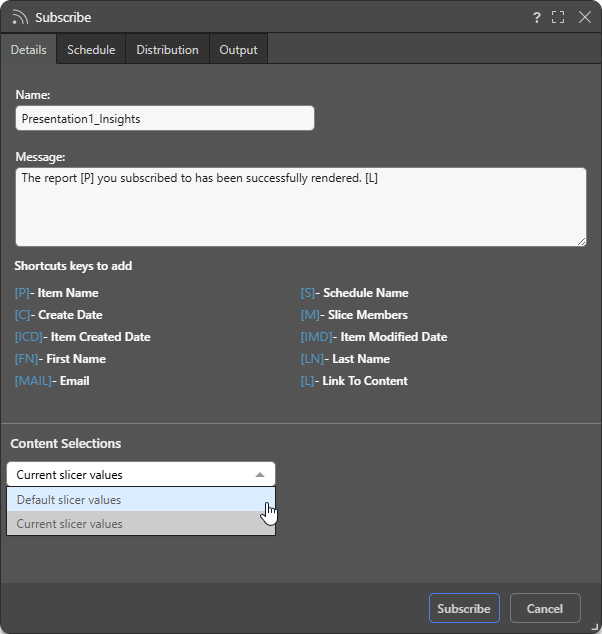Screen dimensions: 602x634
Task: Close the Subscribe dialog
Action: [585, 17]
